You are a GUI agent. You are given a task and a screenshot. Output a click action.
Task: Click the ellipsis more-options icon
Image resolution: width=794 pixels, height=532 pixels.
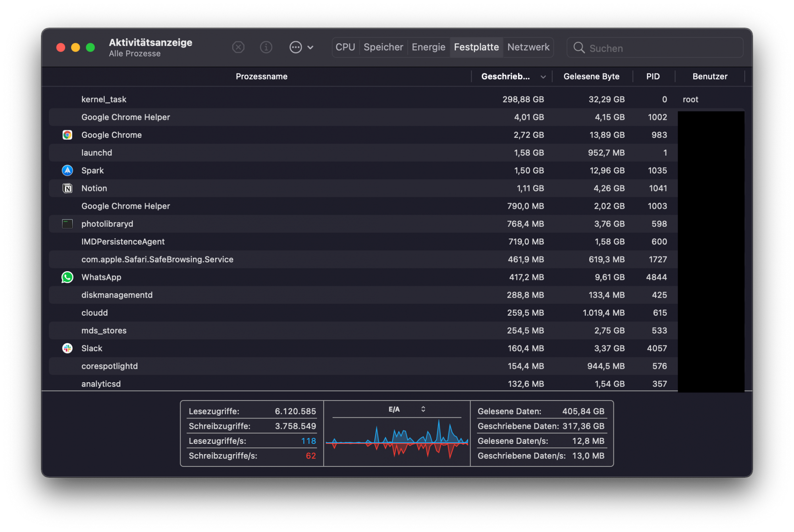pos(295,47)
